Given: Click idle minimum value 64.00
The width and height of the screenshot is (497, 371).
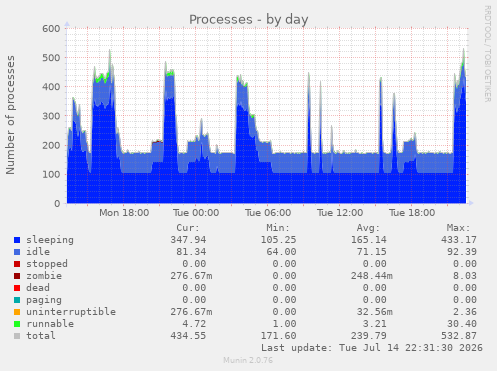Looking at the screenshot, I should pyautogui.click(x=281, y=252).
